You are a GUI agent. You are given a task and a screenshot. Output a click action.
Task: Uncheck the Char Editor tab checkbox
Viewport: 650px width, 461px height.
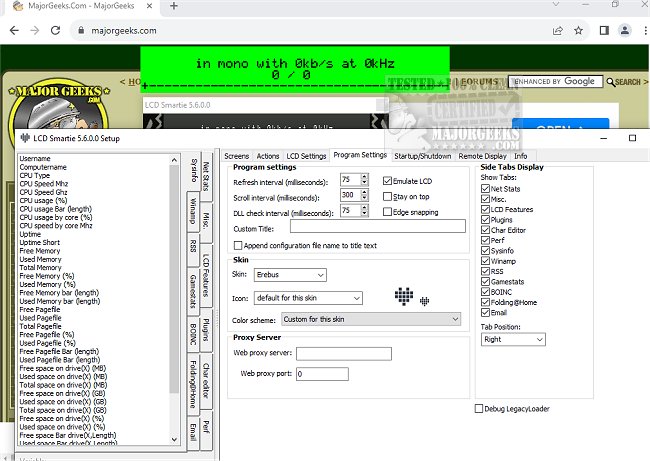point(485,230)
